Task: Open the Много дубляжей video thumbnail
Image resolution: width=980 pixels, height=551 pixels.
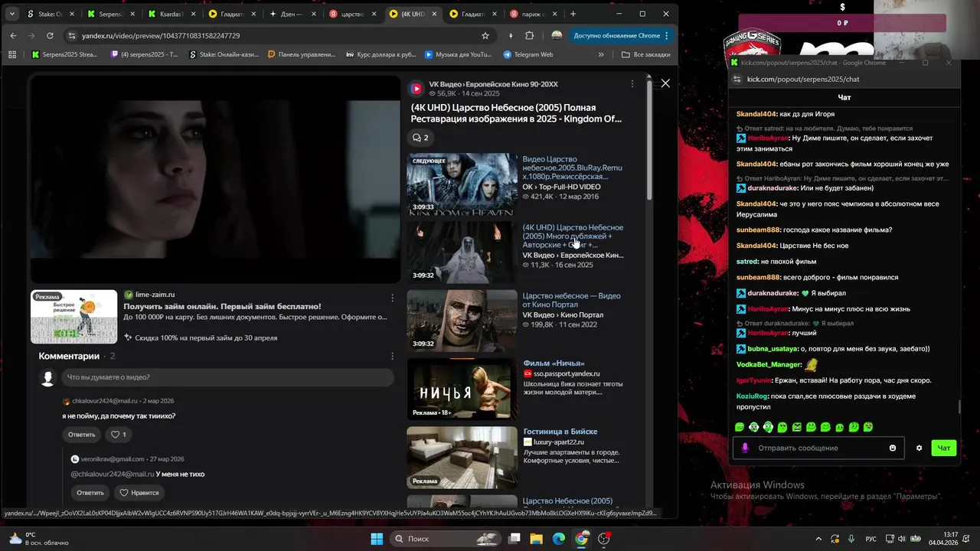Action: coord(462,253)
